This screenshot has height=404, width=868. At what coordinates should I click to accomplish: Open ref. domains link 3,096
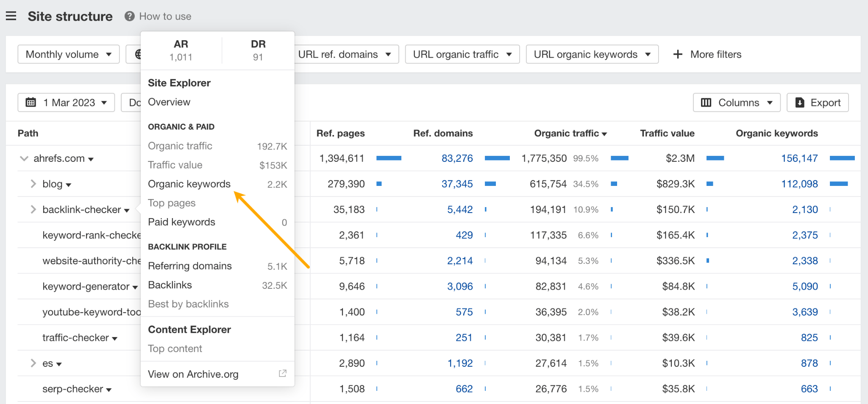[460, 286]
